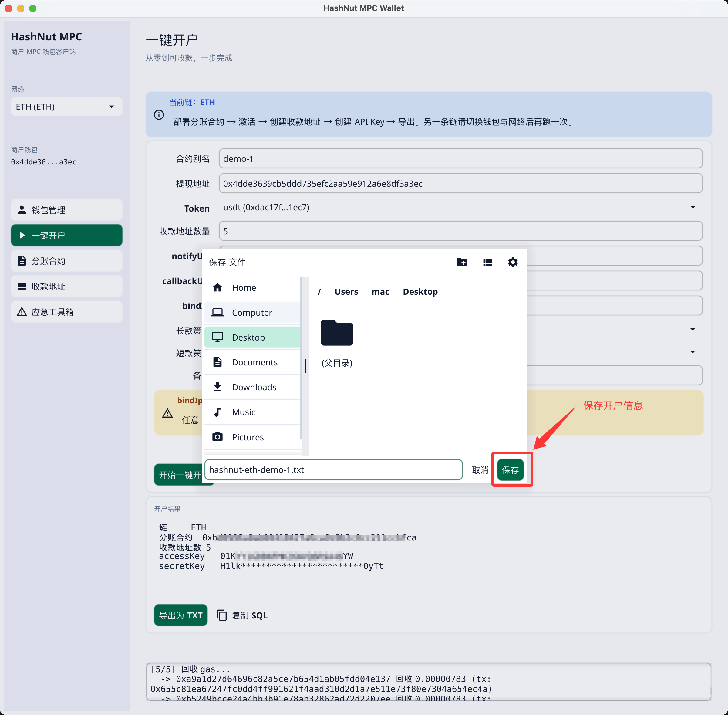Open 分账合约 page
Image resolution: width=728 pixels, height=715 pixels.
coord(67,261)
